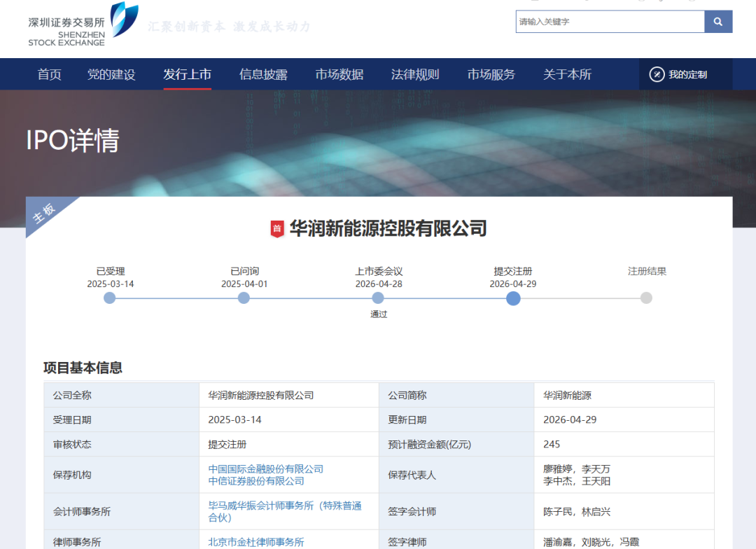Image resolution: width=756 pixels, height=549 pixels.
Task: Click the 陈子民，林启兴 accountant names
Action: point(577,511)
